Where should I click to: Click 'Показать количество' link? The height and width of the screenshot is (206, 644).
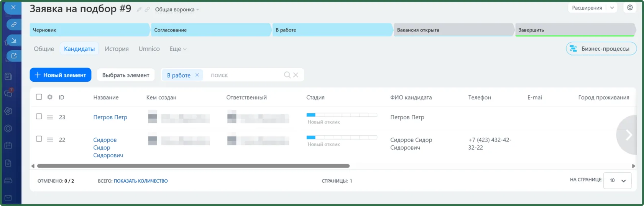[141, 181]
